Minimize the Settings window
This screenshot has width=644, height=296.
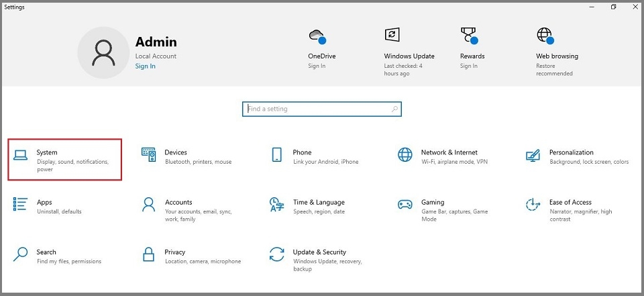click(592, 7)
